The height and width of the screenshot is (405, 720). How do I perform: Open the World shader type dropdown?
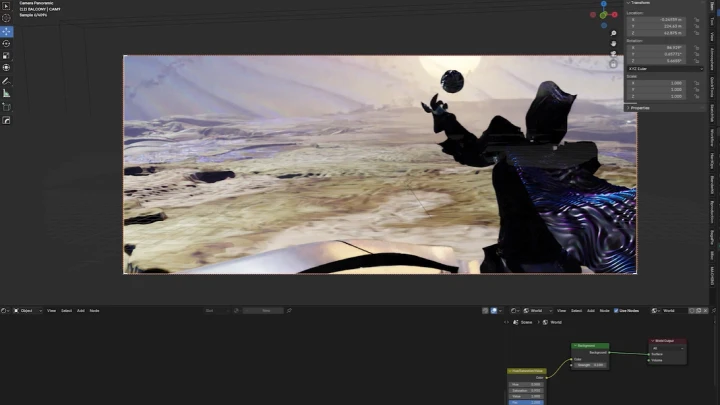(x=538, y=311)
